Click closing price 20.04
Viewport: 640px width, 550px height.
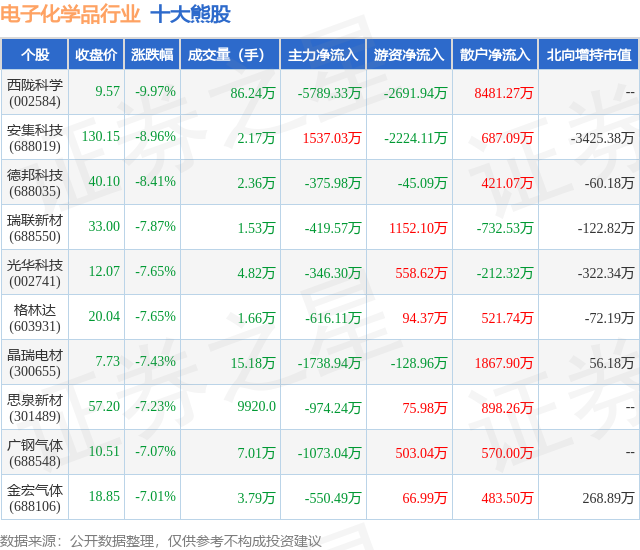(x=104, y=316)
